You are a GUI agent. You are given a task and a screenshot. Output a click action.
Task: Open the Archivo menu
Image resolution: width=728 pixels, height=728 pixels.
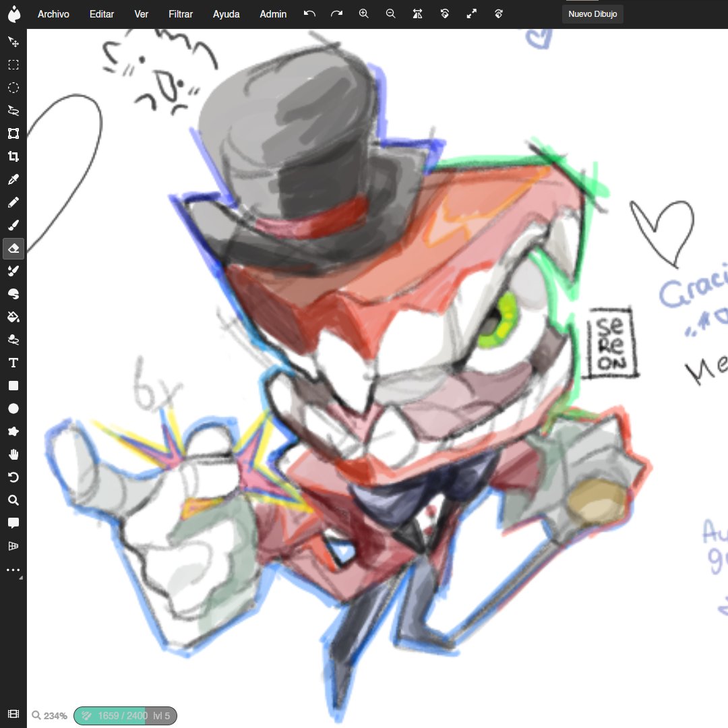(x=53, y=14)
